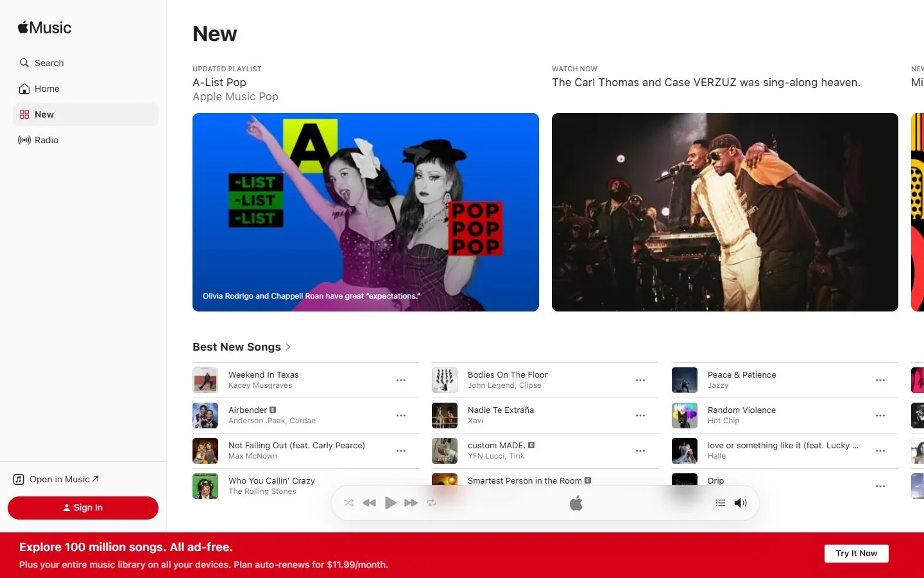Open the A-List Pop playlist image
Viewport: 924px width, 578px height.
(x=366, y=212)
